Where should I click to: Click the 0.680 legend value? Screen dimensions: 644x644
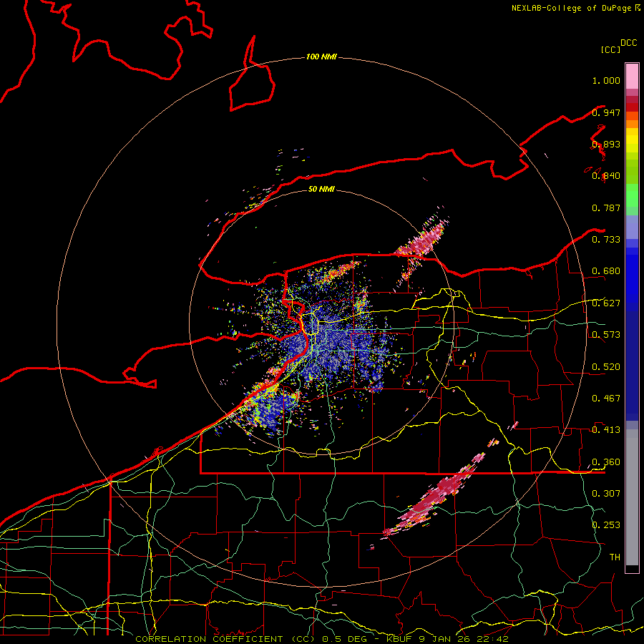[606, 271]
